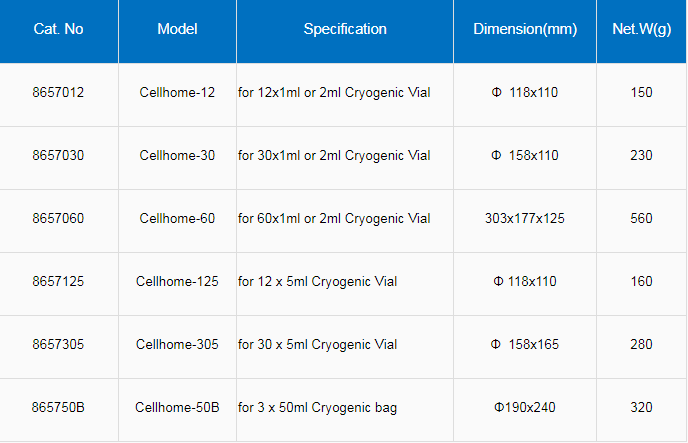This screenshot has width=688, height=443.
Task: Select catalog number 8657012
Action: point(58,93)
